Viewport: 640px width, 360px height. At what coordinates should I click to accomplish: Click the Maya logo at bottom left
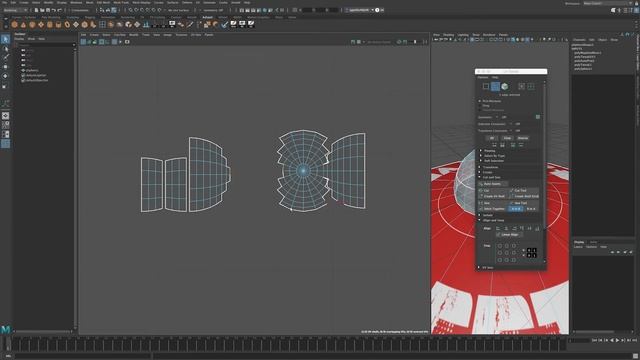[5, 329]
